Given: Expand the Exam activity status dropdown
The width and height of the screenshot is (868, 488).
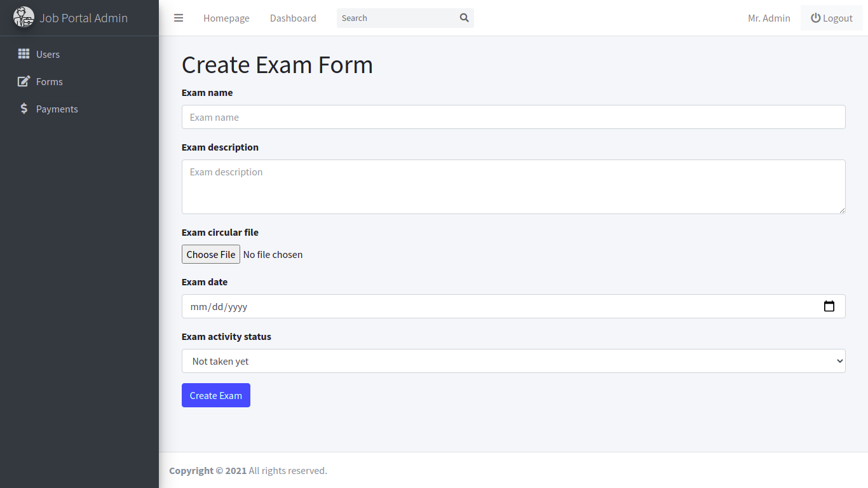Looking at the screenshot, I should [513, 361].
